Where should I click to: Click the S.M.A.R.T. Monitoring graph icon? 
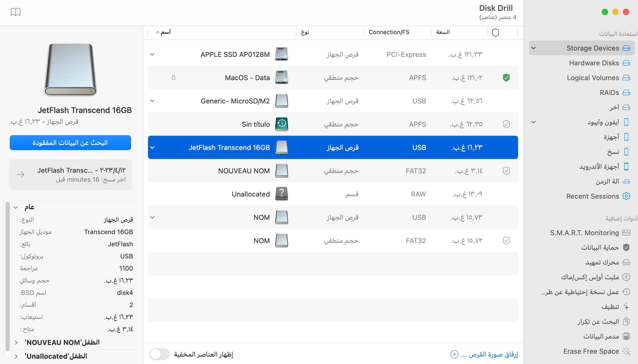(x=626, y=233)
